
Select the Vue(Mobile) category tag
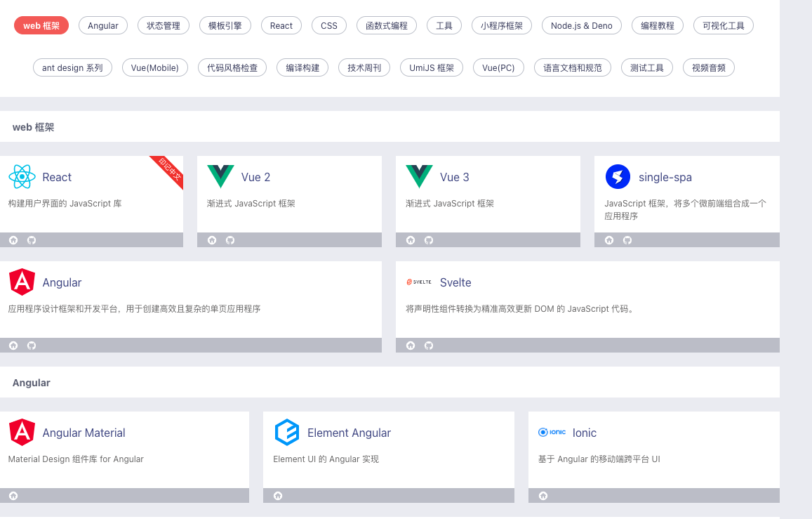(x=155, y=67)
